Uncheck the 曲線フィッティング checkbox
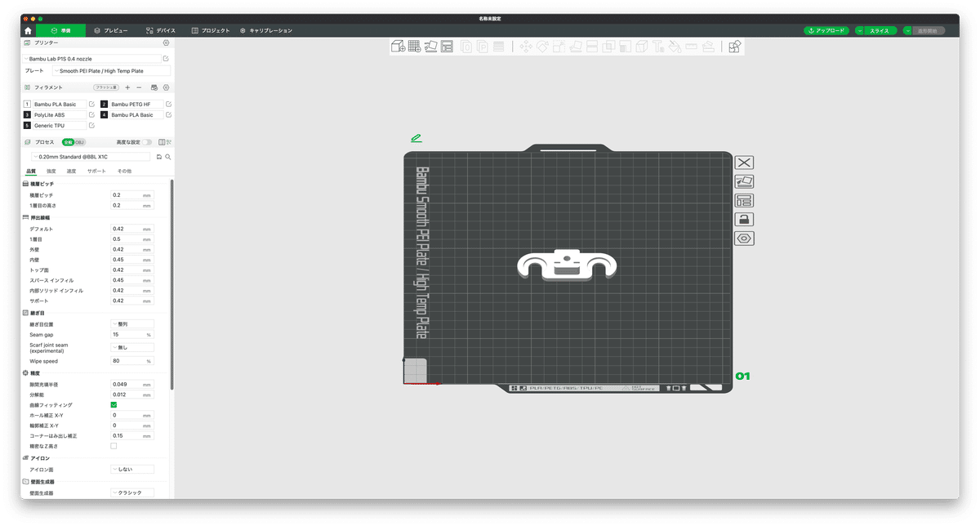Screen dimensions: 980x526 (x=114, y=405)
